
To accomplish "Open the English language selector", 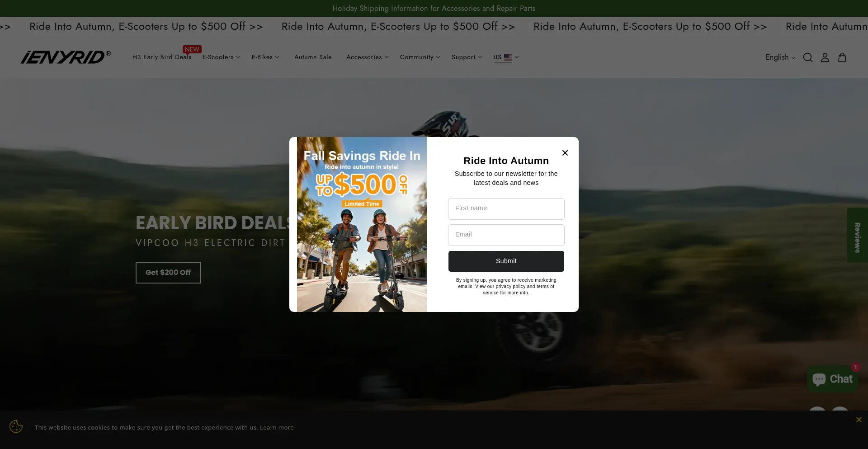I will point(780,57).
